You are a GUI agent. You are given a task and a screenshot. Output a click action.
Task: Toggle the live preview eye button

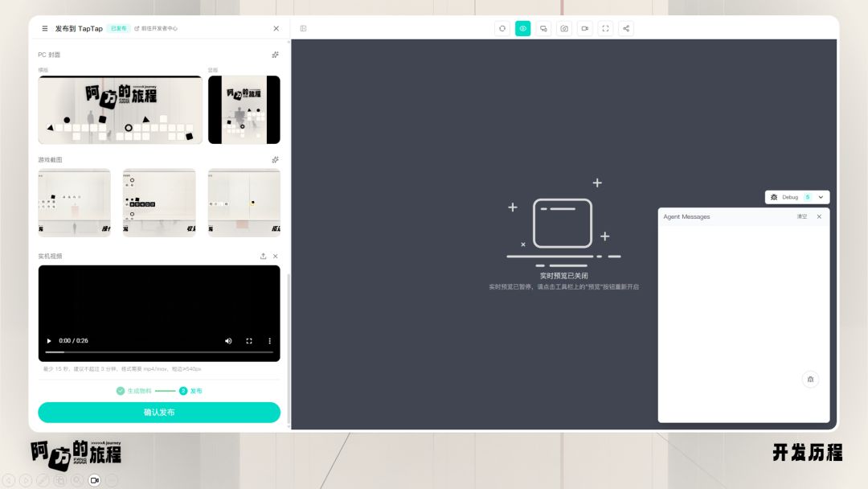point(522,28)
